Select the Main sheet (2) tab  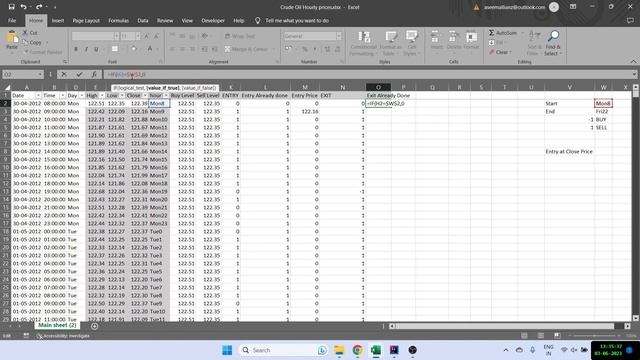pos(57,325)
